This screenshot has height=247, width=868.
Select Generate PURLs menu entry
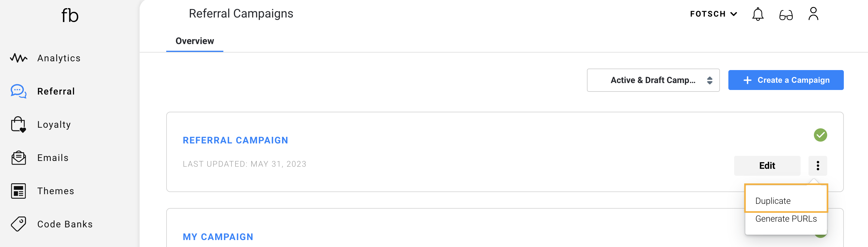pos(786,219)
